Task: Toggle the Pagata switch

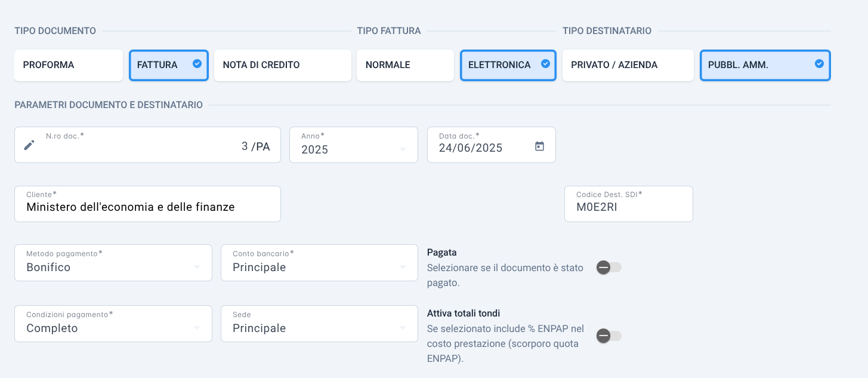Action: pyautogui.click(x=609, y=268)
